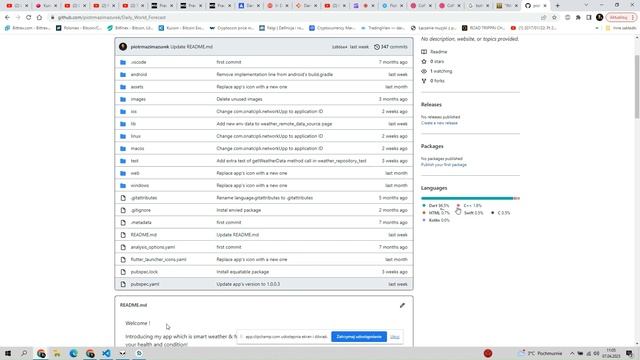
Task: Click the C++ language color dot
Action: 458,205
